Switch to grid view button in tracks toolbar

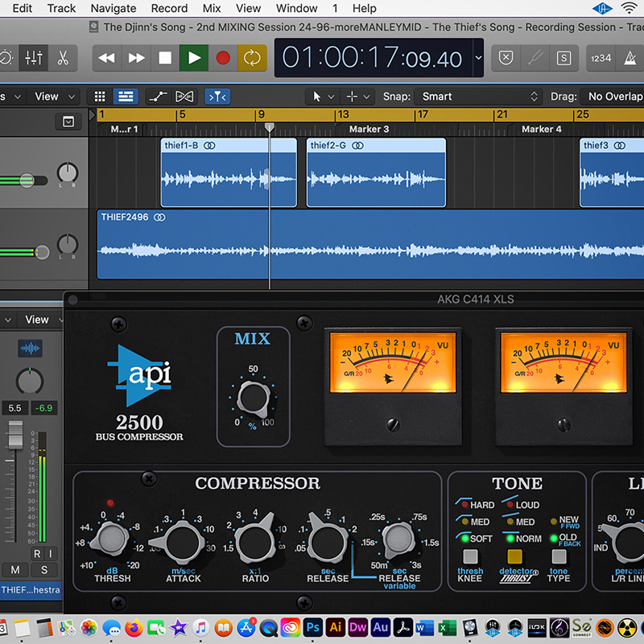click(100, 97)
